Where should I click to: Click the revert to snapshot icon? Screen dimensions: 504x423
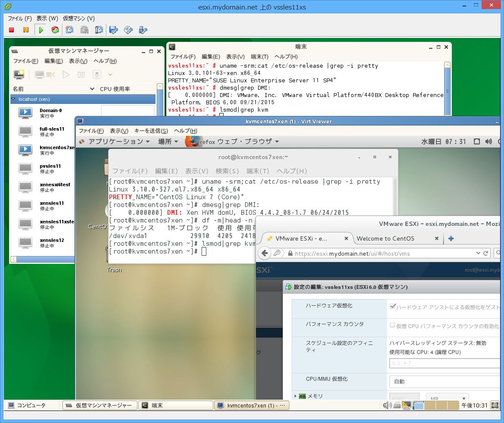point(84,30)
